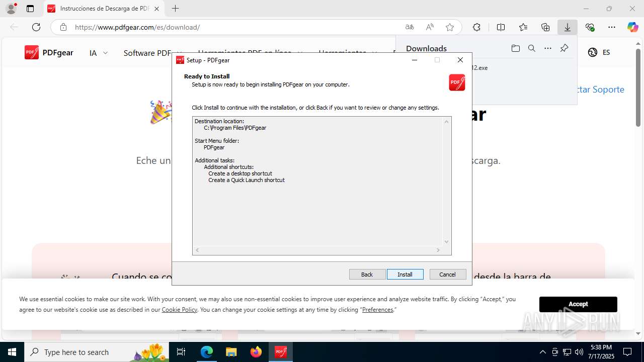This screenshot has height=362, width=644.
Task: Expand the Herramientas menu chevron
Action: click(x=374, y=53)
